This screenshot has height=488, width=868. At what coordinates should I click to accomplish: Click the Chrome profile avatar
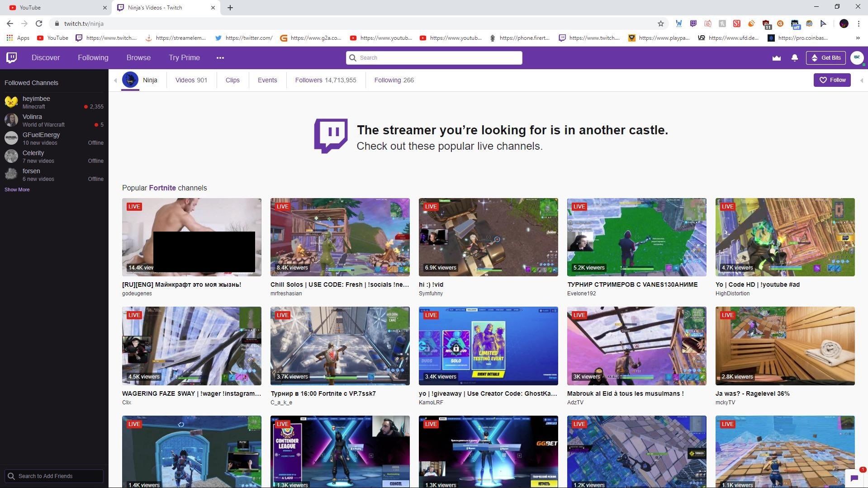pyautogui.click(x=844, y=24)
